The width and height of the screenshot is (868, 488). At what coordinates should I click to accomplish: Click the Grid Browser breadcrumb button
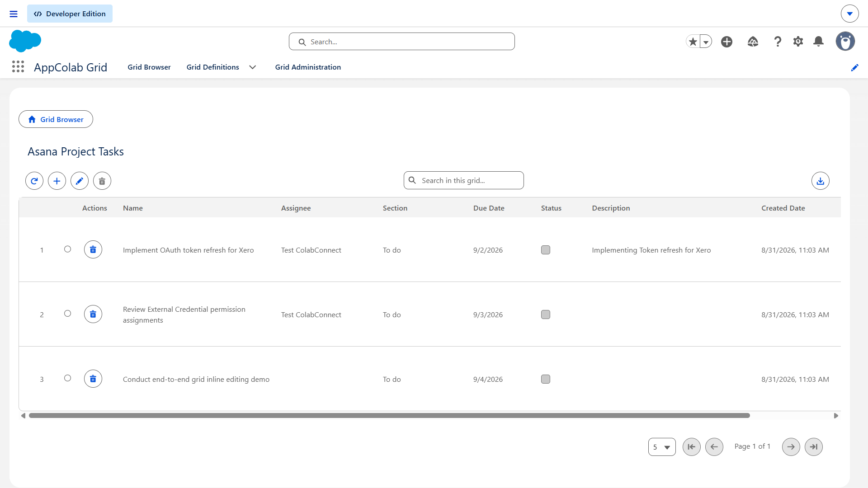click(56, 119)
